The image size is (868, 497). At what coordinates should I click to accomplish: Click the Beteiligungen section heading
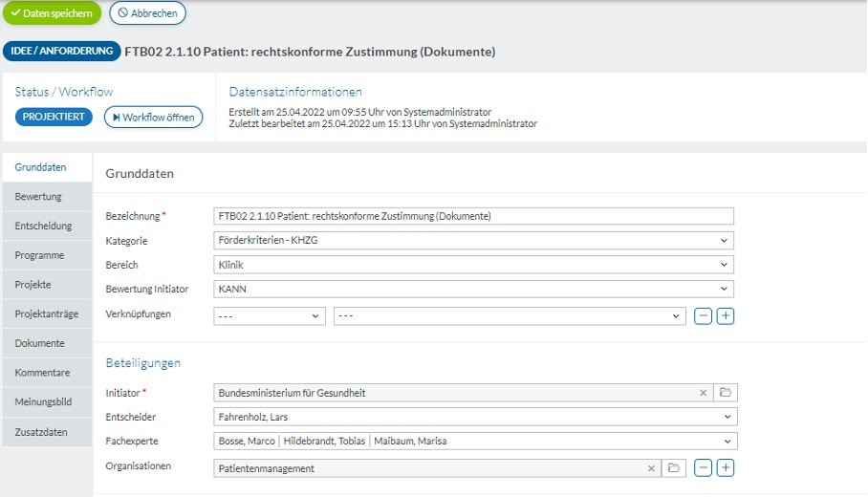[142, 363]
